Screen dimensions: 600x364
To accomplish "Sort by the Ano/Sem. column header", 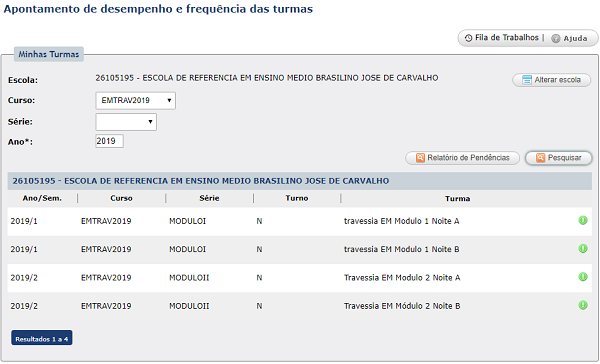I will click(x=42, y=198).
